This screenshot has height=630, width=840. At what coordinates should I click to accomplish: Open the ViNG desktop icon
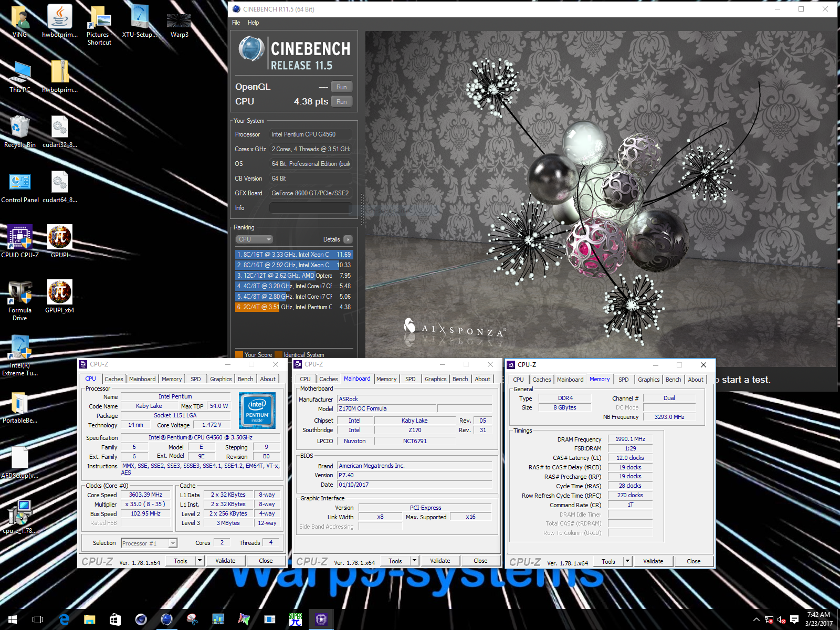(x=20, y=21)
